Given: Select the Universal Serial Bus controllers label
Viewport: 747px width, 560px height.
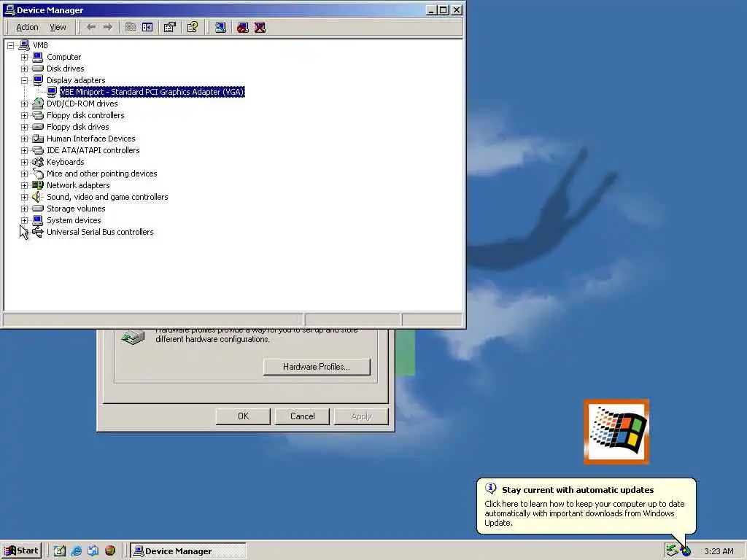Looking at the screenshot, I should 100,232.
